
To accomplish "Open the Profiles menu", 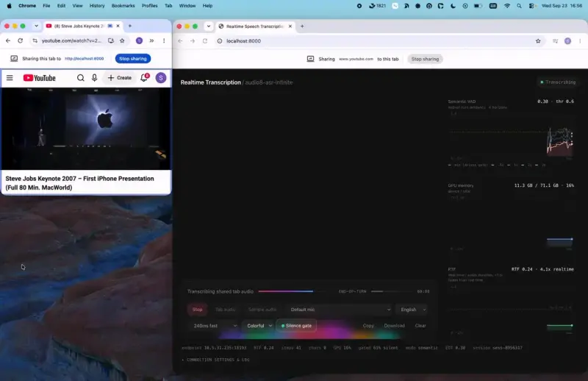I will point(150,6).
